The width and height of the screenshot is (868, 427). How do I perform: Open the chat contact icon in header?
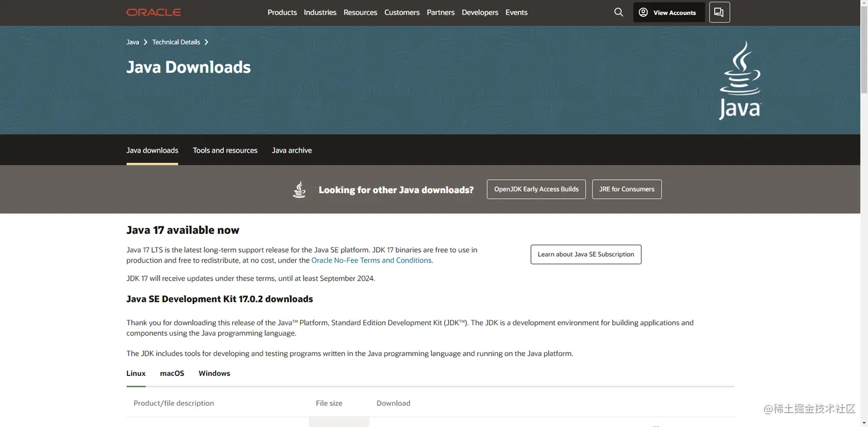pos(719,12)
